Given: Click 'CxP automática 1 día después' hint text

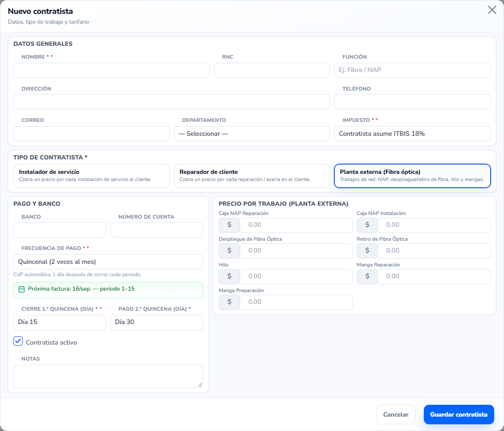Looking at the screenshot, I should [x=77, y=275].
